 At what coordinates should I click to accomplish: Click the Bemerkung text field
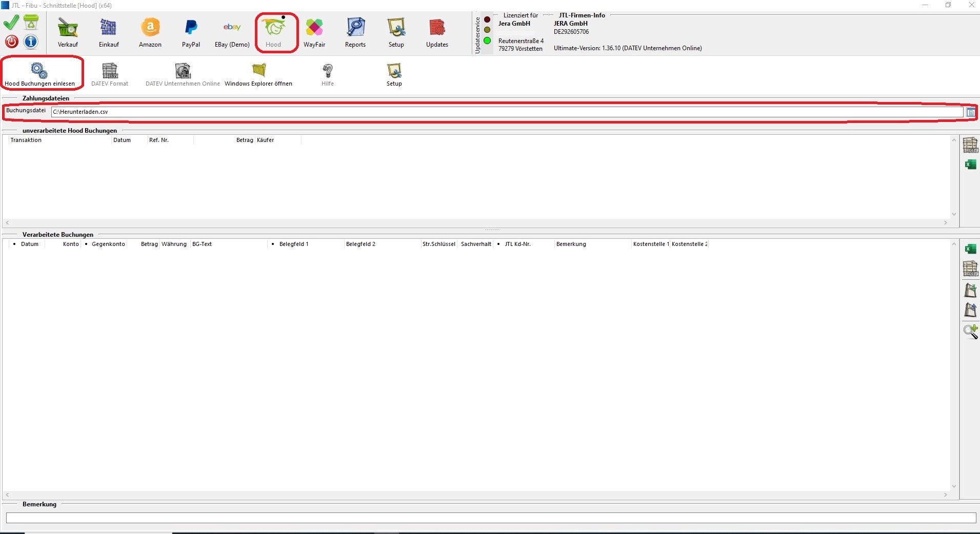point(490,518)
